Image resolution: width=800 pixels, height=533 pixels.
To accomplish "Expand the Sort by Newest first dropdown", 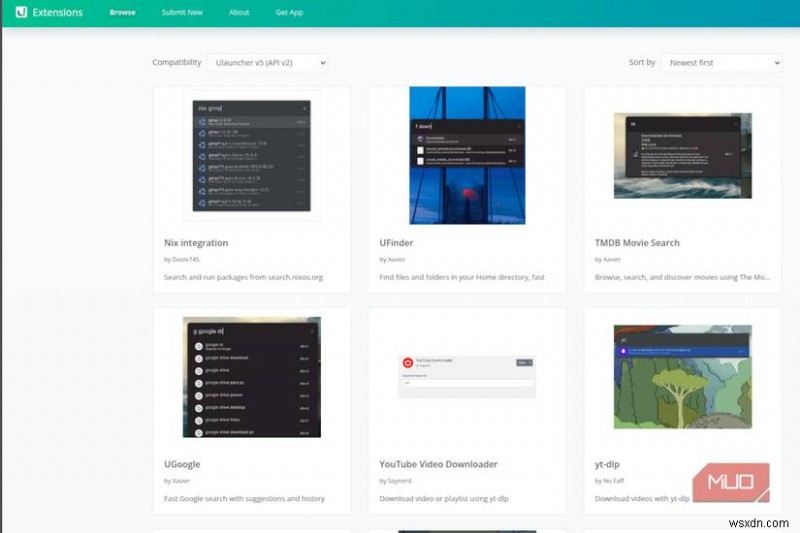I will coord(721,63).
